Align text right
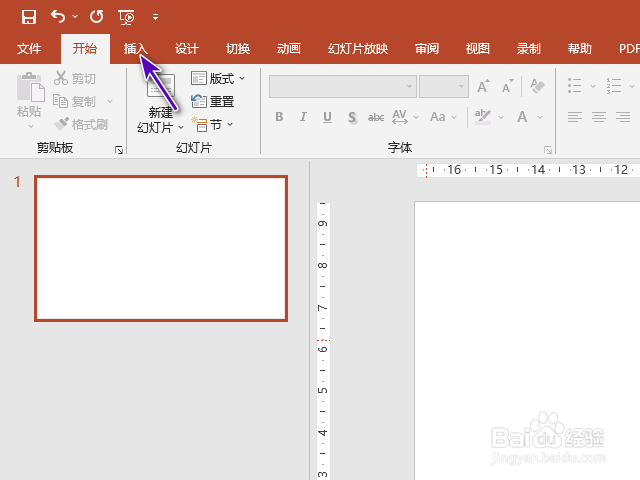The width and height of the screenshot is (640, 480). point(623,117)
